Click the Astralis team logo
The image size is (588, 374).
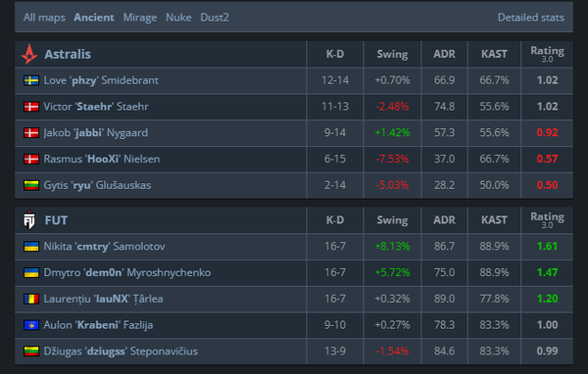(29, 54)
